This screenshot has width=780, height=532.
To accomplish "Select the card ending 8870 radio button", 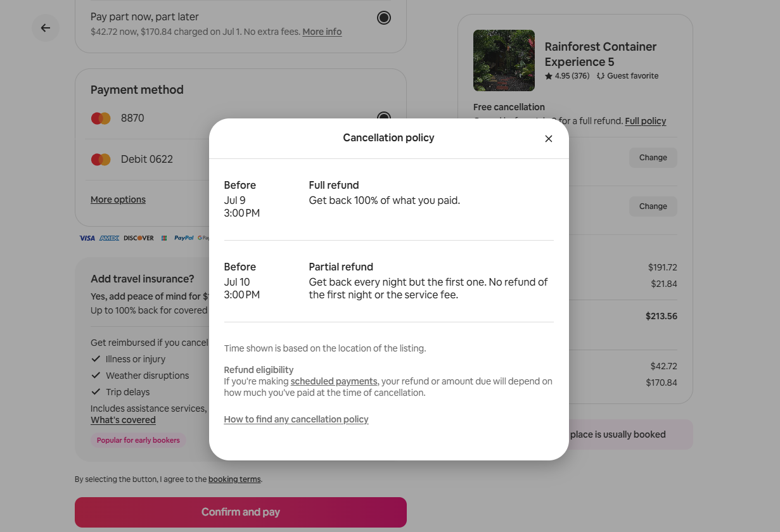I will pos(384,116).
